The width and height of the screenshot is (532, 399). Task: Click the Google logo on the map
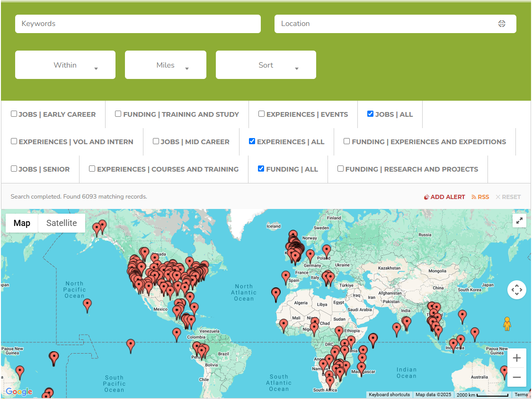(x=19, y=392)
